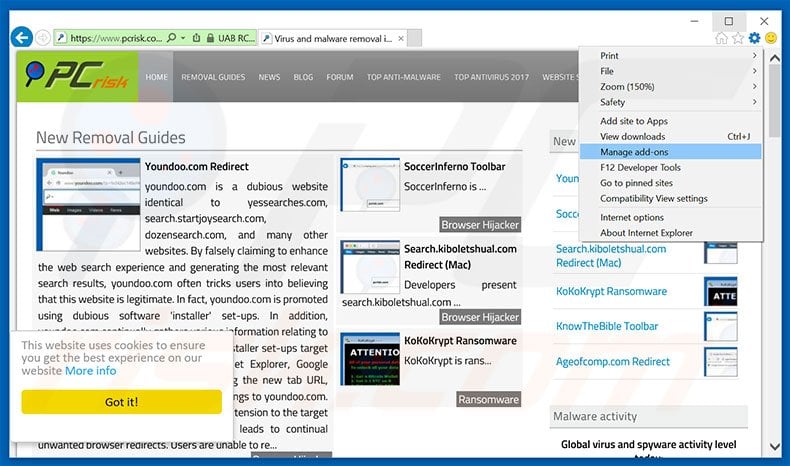
Task: Minimize the Internet Explorer window
Action: coord(694,21)
